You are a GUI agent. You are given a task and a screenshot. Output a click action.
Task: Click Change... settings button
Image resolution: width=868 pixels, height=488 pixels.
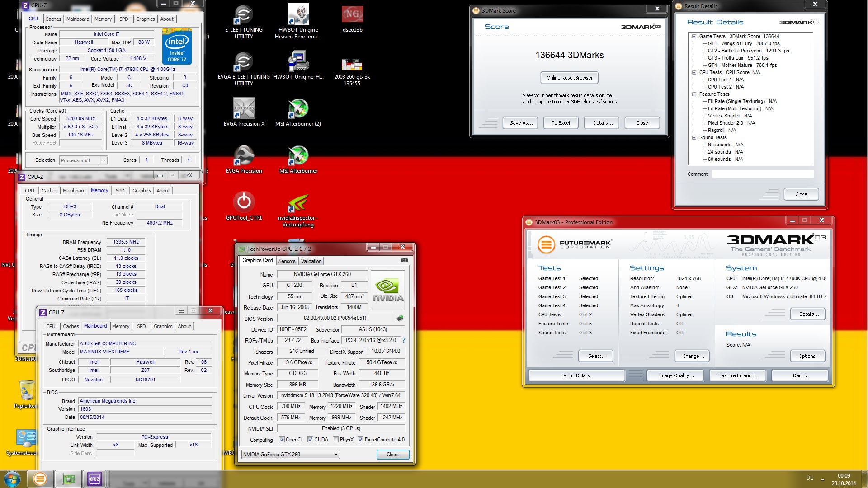pyautogui.click(x=693, y=356)
